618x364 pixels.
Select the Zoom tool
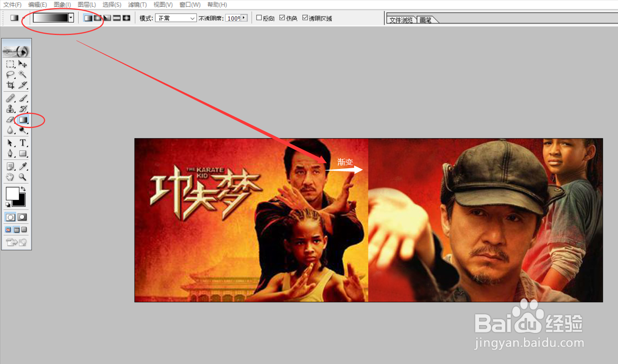tap(23, 177)
